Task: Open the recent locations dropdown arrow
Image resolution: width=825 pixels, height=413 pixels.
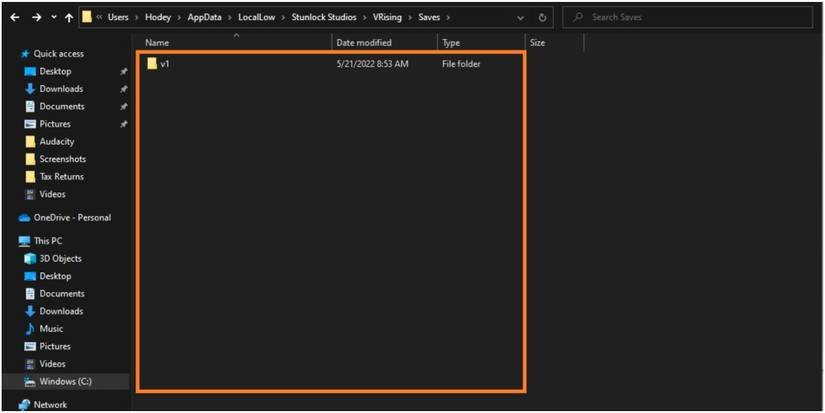Action: 54,18
